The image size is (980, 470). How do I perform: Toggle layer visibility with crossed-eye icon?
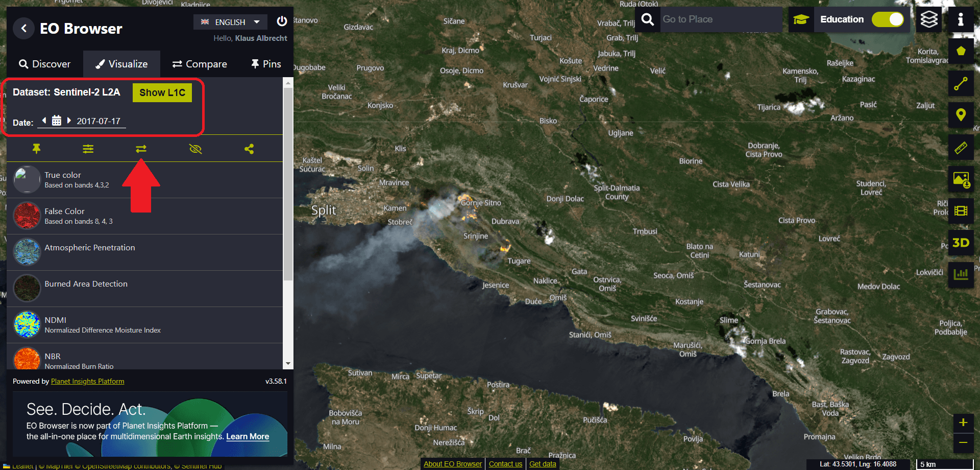point(195,149)
